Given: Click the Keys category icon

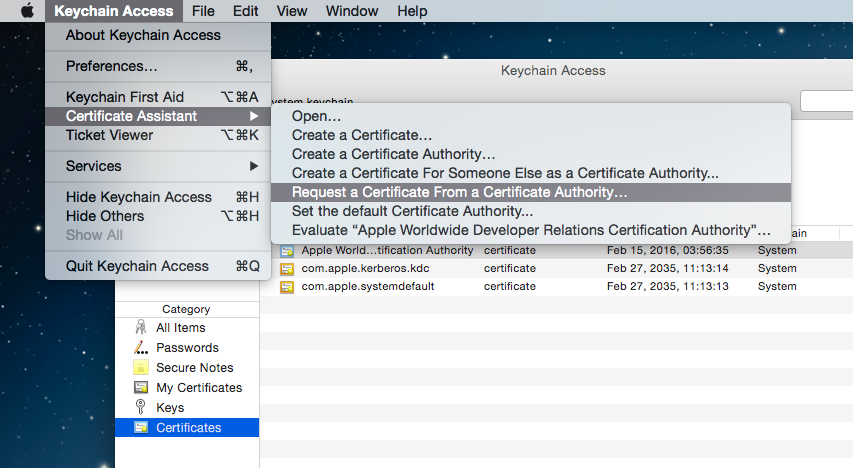Looking at the screenshot, I should tap(140, 407).
